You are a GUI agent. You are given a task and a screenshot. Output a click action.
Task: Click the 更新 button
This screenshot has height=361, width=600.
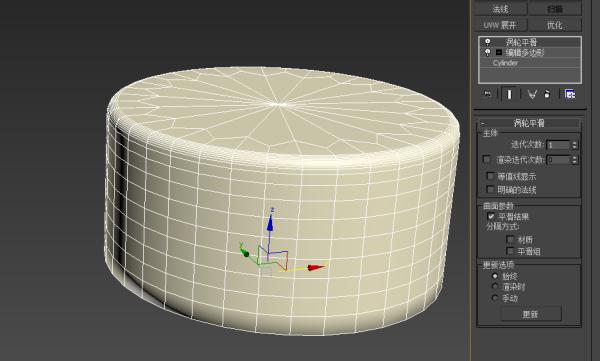coord(531,314)
